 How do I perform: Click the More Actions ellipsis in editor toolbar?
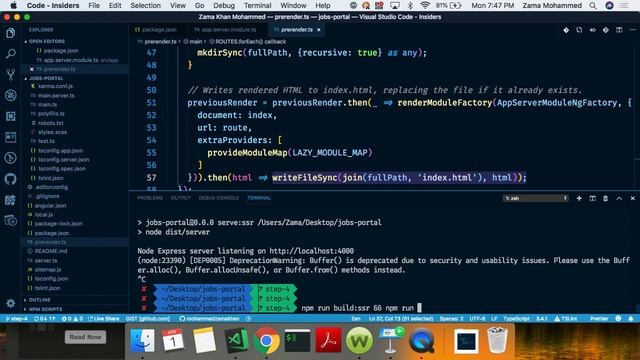632,30
